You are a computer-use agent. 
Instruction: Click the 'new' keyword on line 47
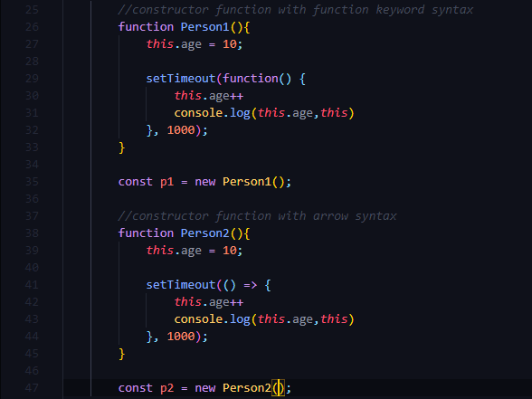point(205,388)
